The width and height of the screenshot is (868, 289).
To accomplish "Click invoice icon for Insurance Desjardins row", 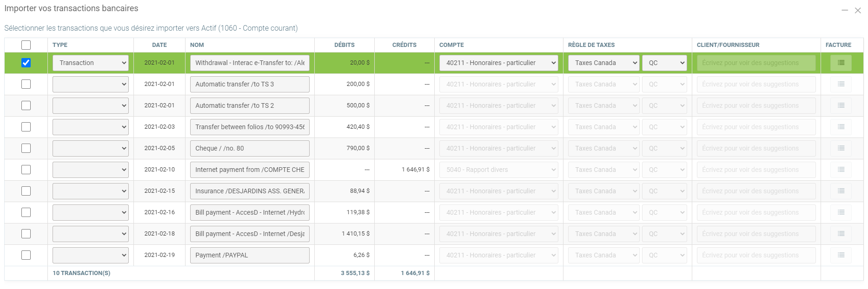I will [841, 191].
